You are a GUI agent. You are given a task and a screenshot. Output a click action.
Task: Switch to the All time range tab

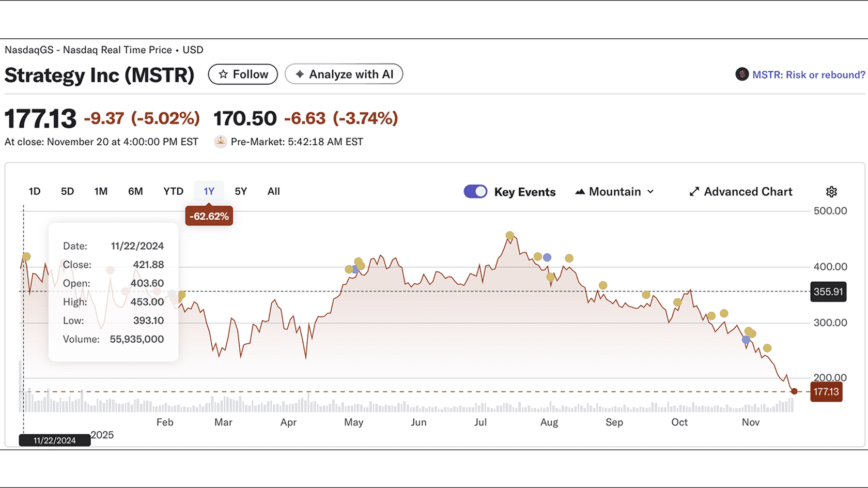(273, 191)
